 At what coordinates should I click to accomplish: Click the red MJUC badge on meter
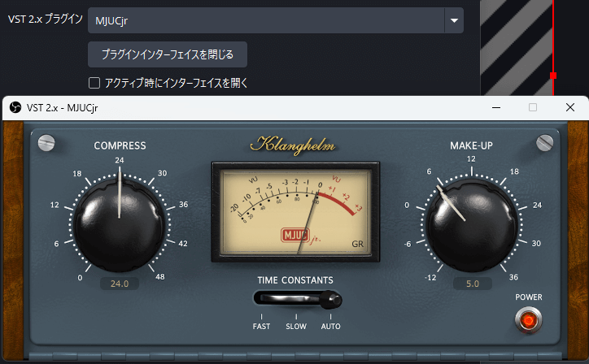pyautogui.click(x=294, y=236)
